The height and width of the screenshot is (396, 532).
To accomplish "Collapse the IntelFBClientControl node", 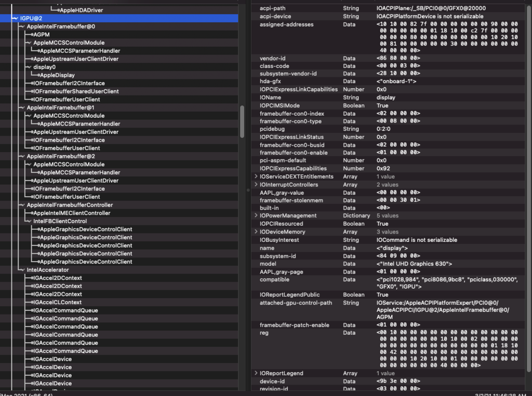I will [x=29, y=221].
